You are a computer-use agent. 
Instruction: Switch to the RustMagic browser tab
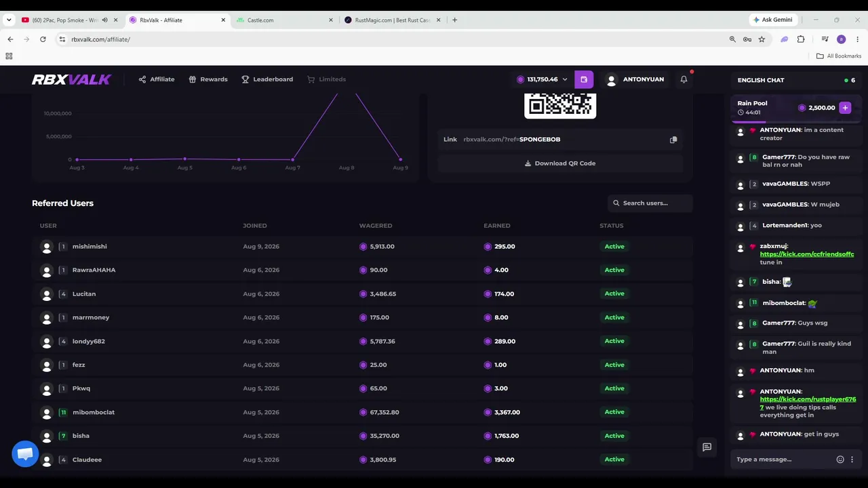pyautogui.click(x=392, y=20)
